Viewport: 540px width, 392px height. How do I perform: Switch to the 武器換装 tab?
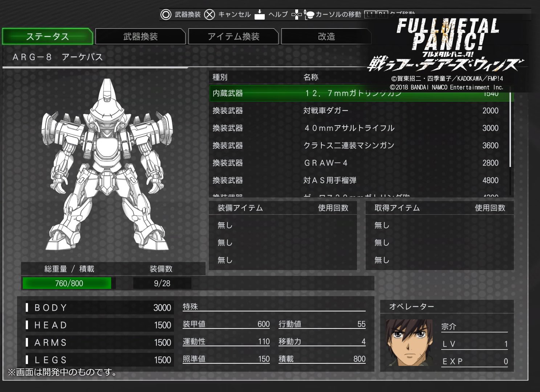click(x=140, y=37)
